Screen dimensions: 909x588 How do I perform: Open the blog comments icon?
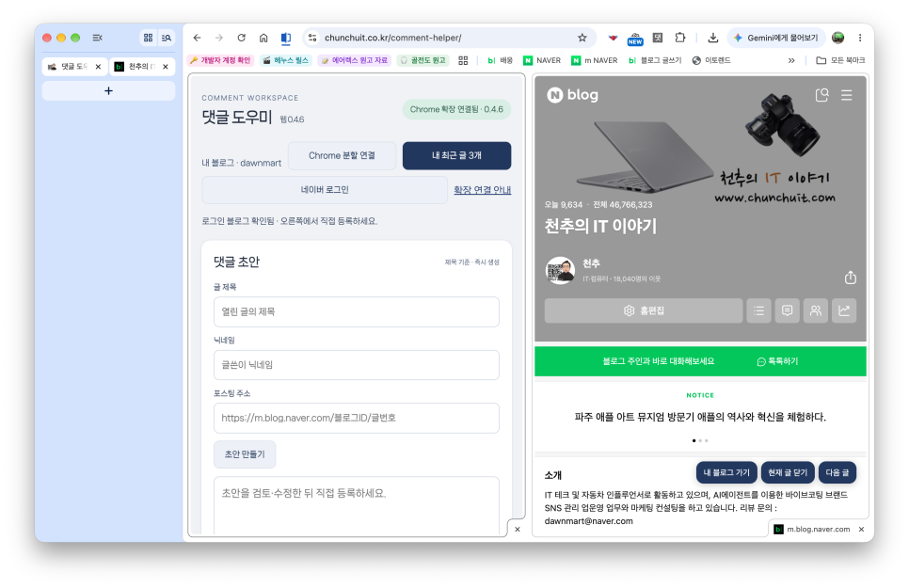[788, 310]
